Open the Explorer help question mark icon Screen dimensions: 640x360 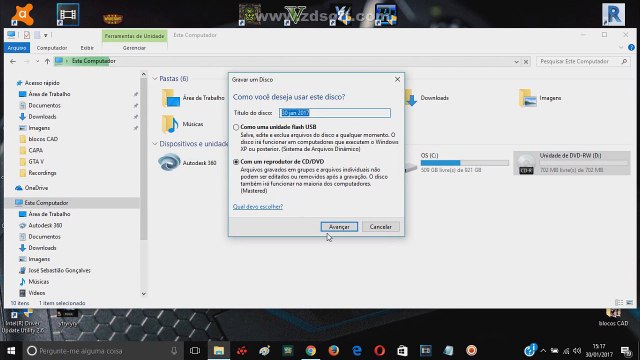click(x=631, y=48)
